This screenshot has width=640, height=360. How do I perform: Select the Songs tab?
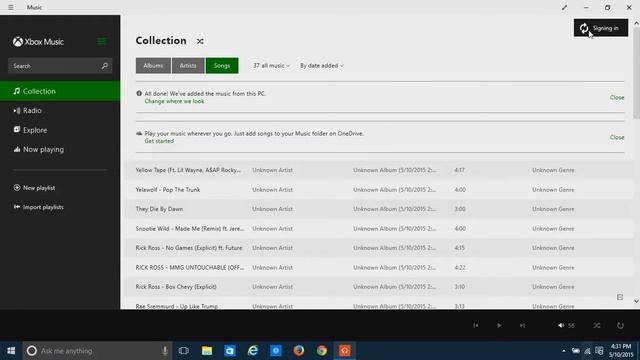click(x=222, y=66)
